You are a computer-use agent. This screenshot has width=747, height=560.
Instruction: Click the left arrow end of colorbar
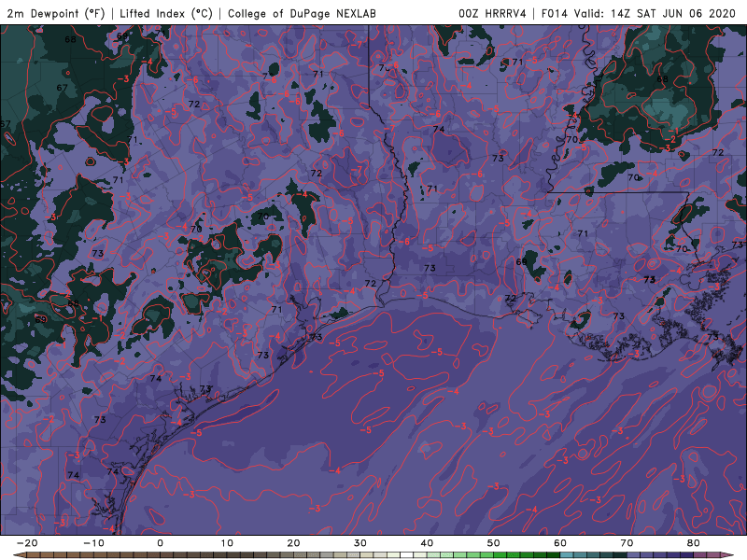click(19, 554)
